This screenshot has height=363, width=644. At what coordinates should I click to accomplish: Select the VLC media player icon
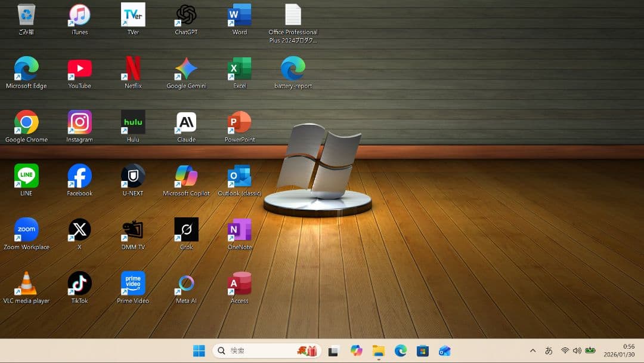coord(26,284)
